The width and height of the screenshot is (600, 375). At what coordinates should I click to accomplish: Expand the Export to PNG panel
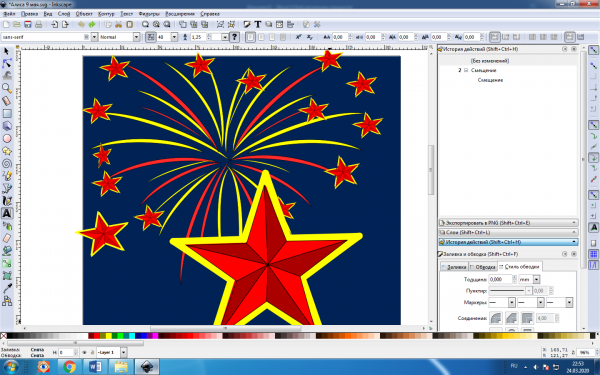[508, 223]
